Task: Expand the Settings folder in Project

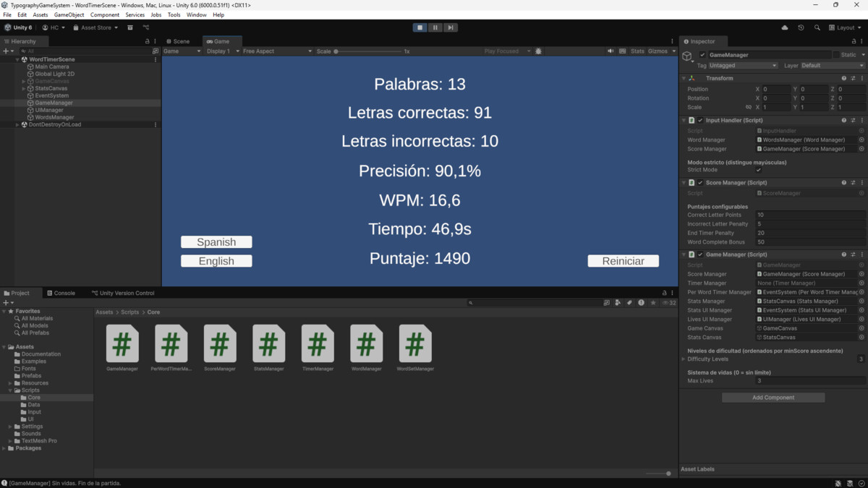Action: click(10, 427)
